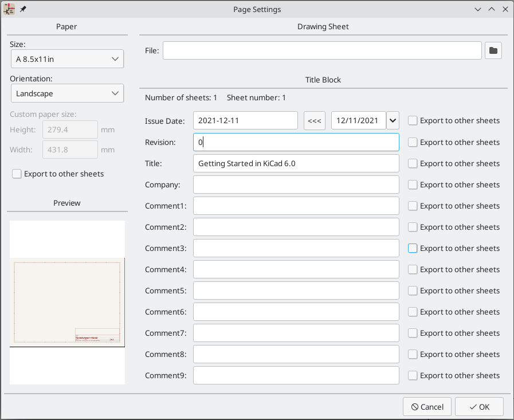Click the drawing sheet File input field
Viewport: 514px width, 420px height.
tap(322, 50)
